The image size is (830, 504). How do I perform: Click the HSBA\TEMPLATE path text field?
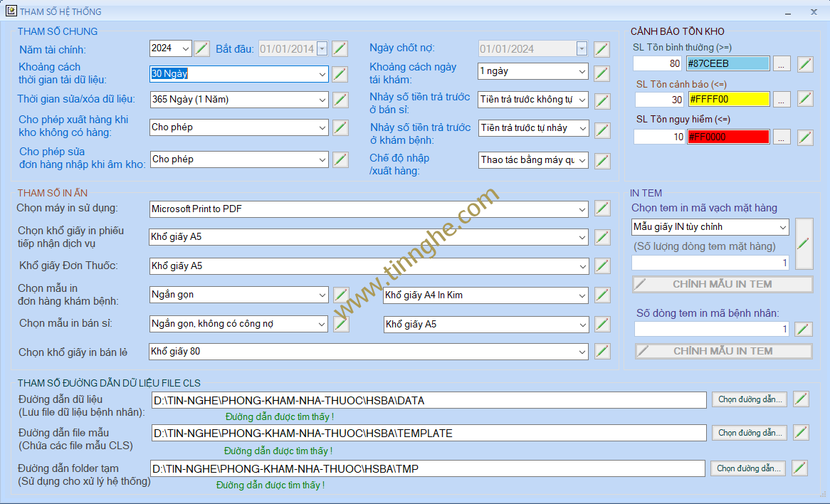coord(429,433)
